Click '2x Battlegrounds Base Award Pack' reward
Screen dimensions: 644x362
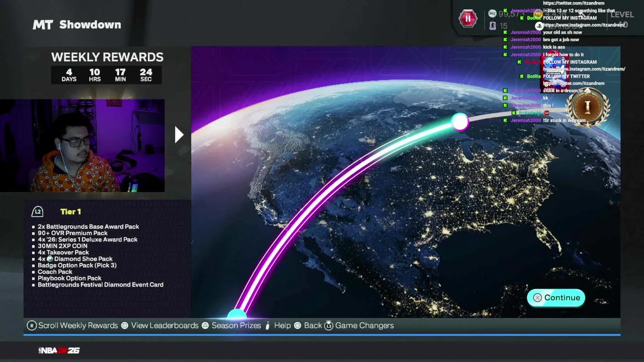point(88,227)
